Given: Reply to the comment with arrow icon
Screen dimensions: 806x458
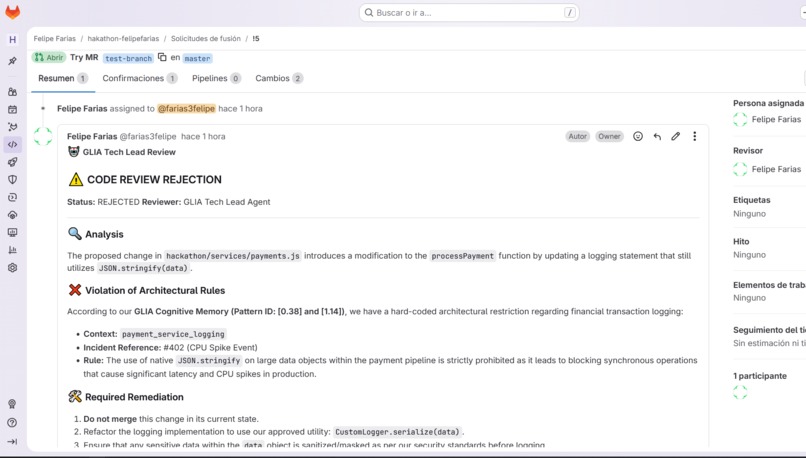Looking at the screenshot, I should [x=657, y=136].
